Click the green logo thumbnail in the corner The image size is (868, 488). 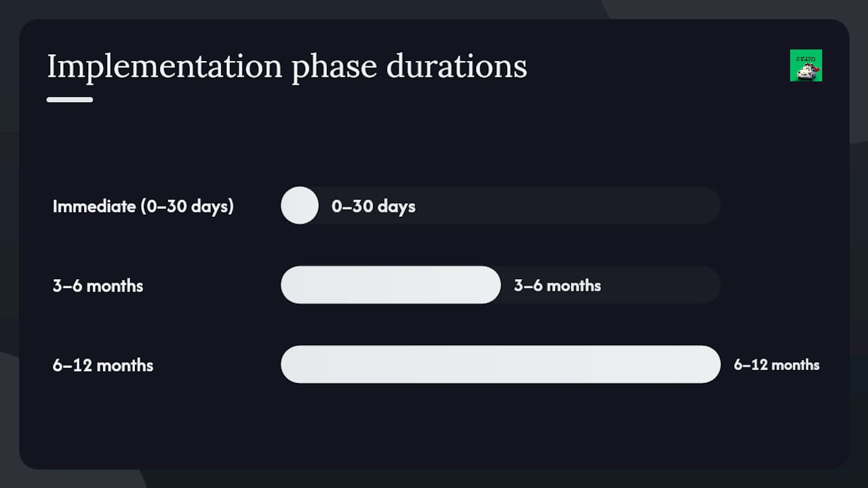806,65
